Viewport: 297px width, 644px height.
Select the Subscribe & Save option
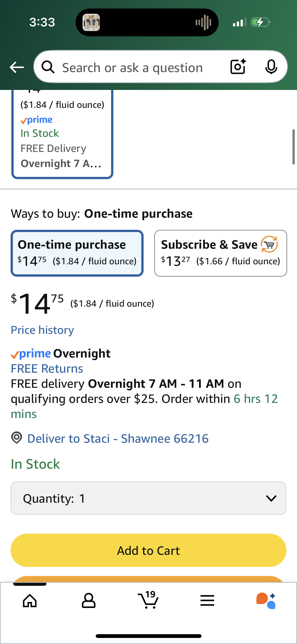coord(220,253)
